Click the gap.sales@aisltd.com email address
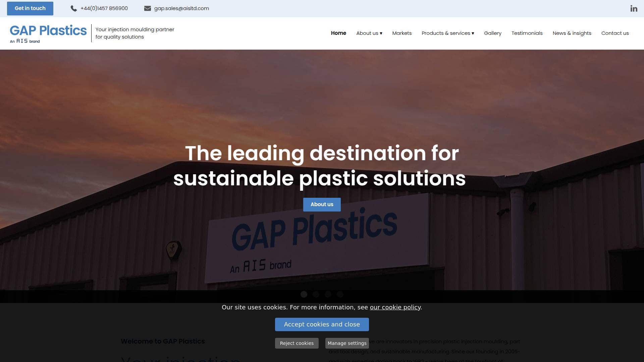Image resolution: width=644 pixels, height=362 pixels. click(x=181, y=8)
